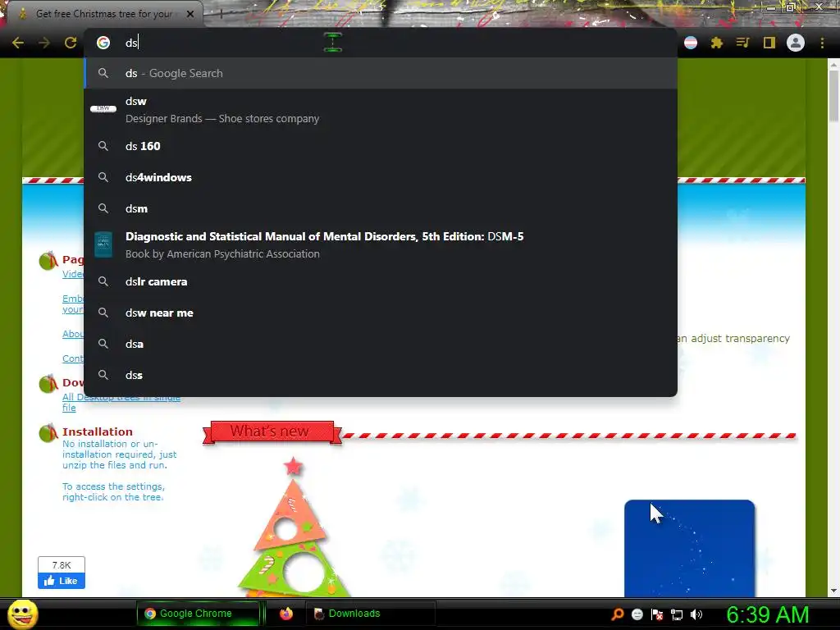This screenshot has width=840, height=630.
Task: Click the DSM-5 book cover thumbnail
Action: point(103,244)
